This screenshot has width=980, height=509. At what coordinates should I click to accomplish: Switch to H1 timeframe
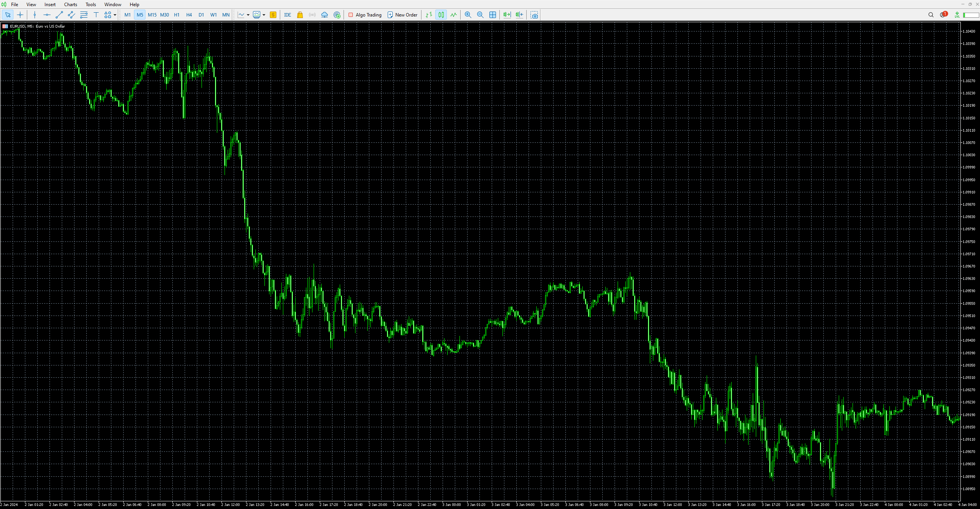[x=177, y=15]
